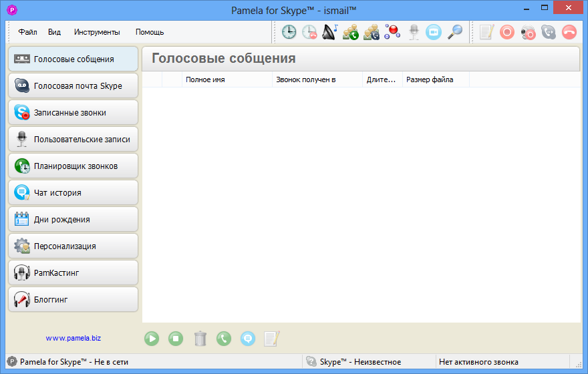Viewport: 588px width, 374px height.
Task: Open the Помощь menu
Action: (x=150, y=32)
